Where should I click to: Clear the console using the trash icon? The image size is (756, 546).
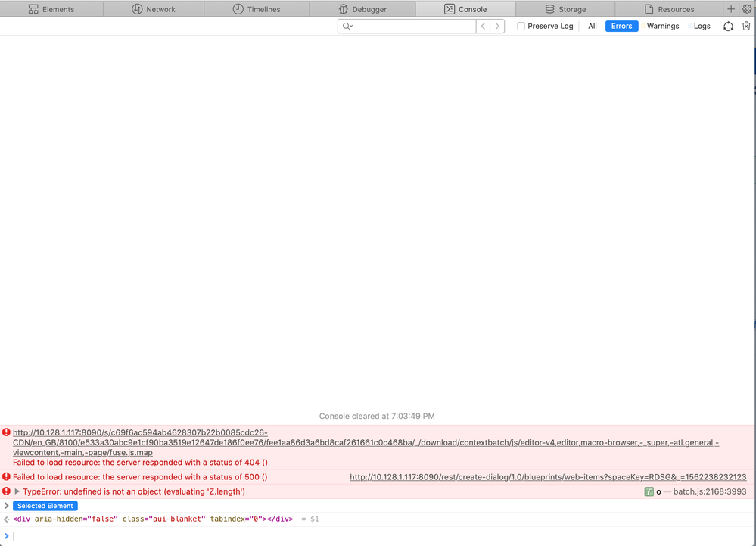point(746,25)
